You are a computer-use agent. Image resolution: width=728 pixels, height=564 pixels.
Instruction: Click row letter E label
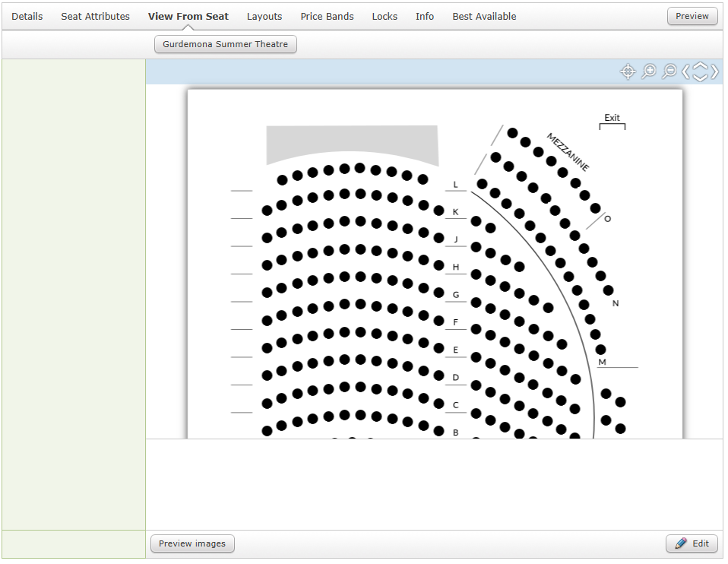coord(455,350)
